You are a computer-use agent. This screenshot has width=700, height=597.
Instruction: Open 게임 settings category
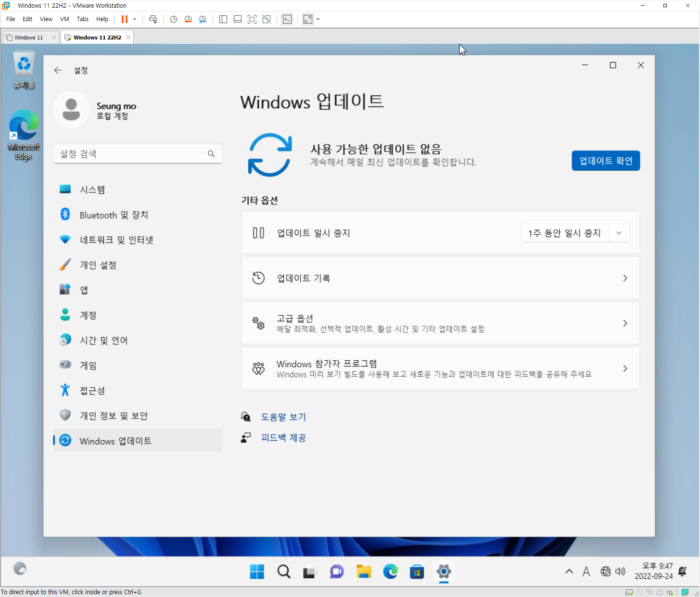tap(138, 365)
